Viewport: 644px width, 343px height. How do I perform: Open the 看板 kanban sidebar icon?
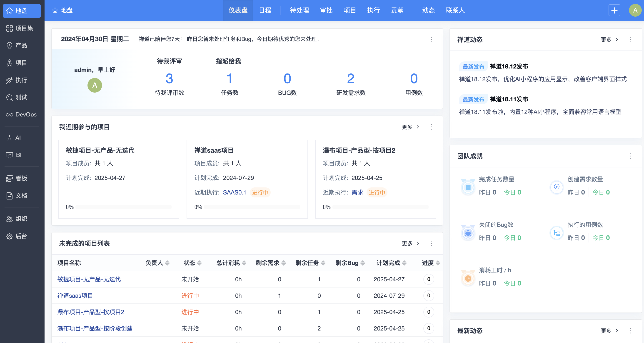click(x=10, y=178)
